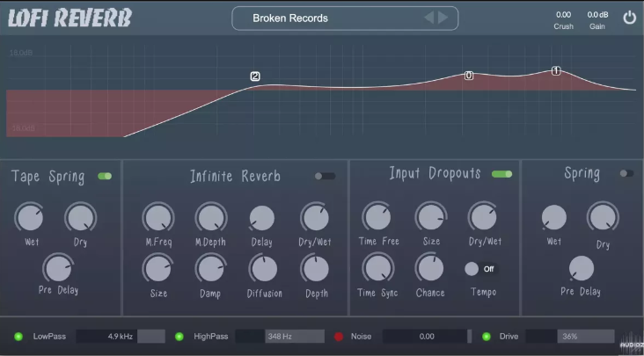This screenshot has width=644, height=356.
Task: Enable the Infinite Reverb section switch
Action: (325, 176)
